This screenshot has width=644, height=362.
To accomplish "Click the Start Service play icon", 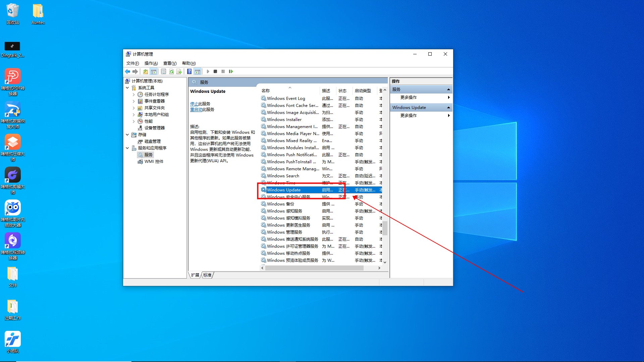I will pyautogui.click(x=208, y=71).
